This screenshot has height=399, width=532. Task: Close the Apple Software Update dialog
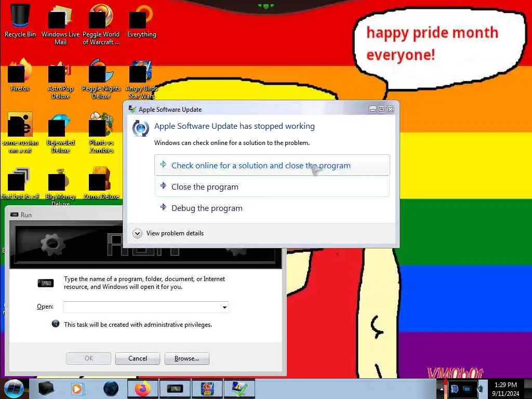click(391, 109)
